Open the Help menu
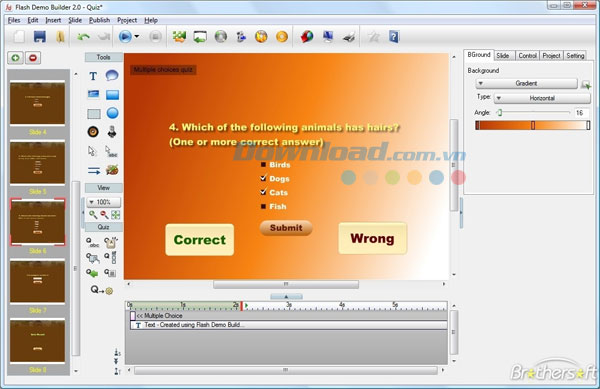 pos(151,20)
